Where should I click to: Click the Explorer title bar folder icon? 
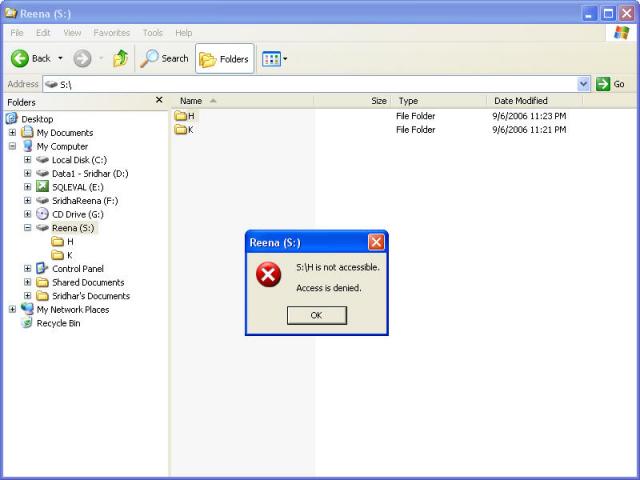pyautogui.click(x=11, y=13)
